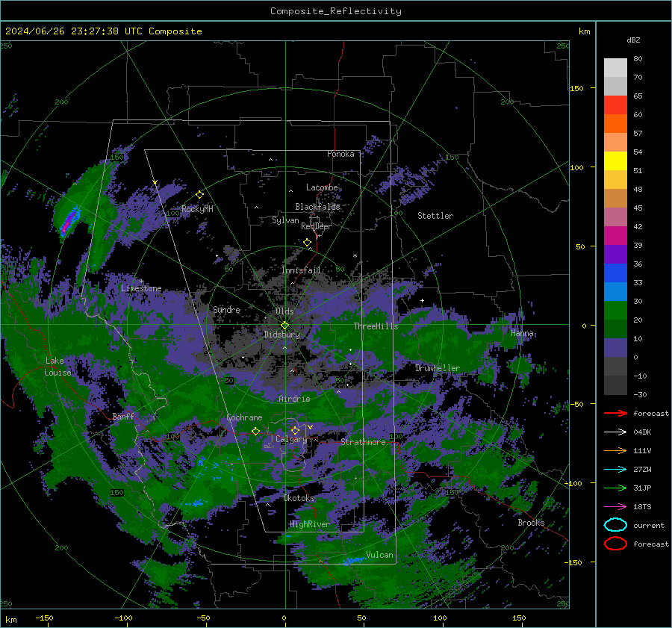This screenshot has height=628, width=672.
Task: Select the light blue 30–33 dBZ swatch
Action: click(x=615, y=291)
